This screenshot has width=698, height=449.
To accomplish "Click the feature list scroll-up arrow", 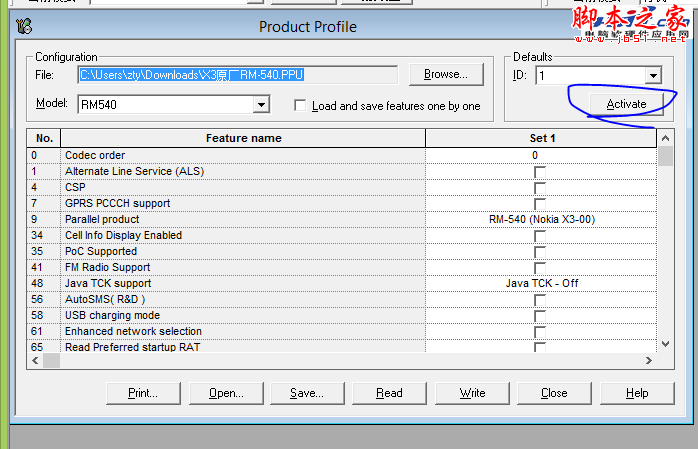I will pos(665,139).
